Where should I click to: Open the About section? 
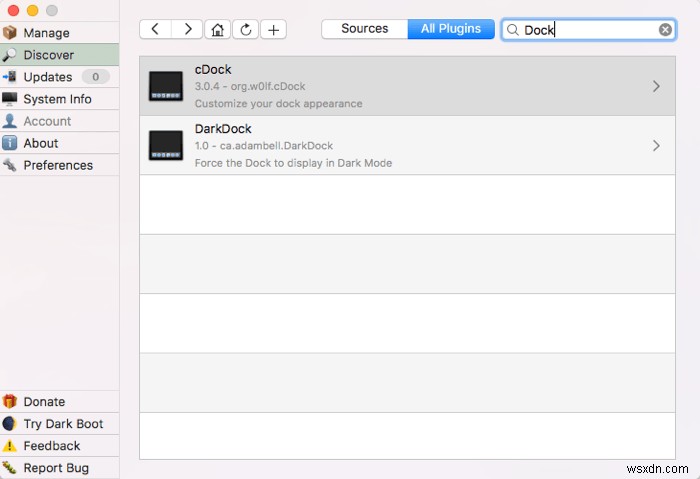[59, 143]
